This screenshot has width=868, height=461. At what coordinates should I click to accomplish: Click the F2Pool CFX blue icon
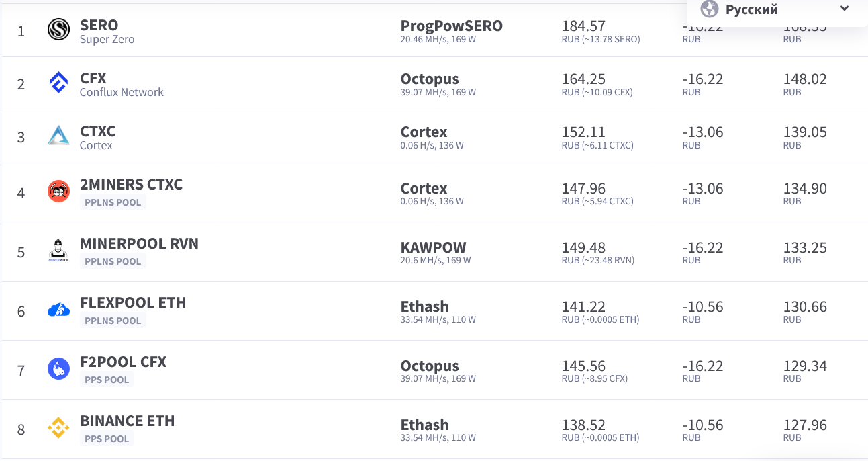[x=59, y=369]
